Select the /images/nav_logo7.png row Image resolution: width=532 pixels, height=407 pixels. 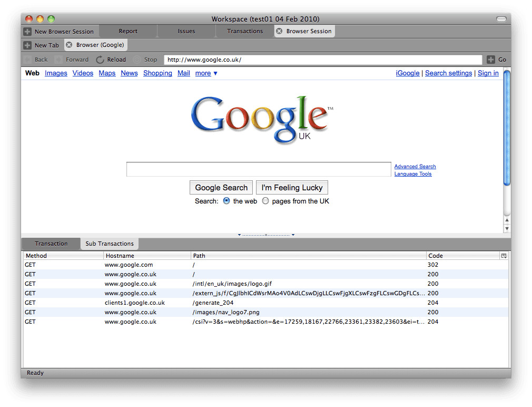click(x=266, y=312)
